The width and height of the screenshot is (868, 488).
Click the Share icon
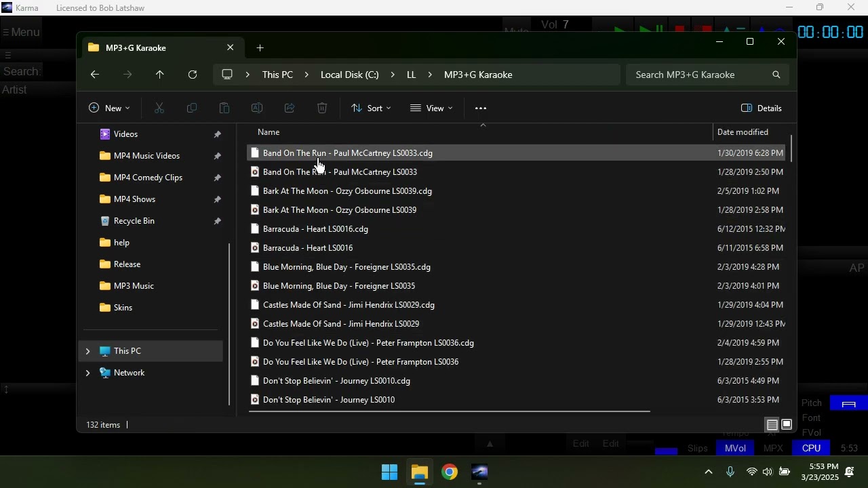click(x=290, y=108)
